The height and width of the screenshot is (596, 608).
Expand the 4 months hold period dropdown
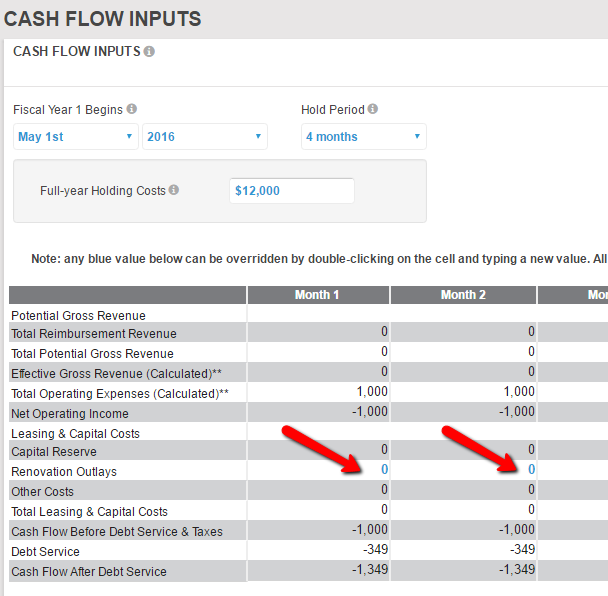pos(363,137)
